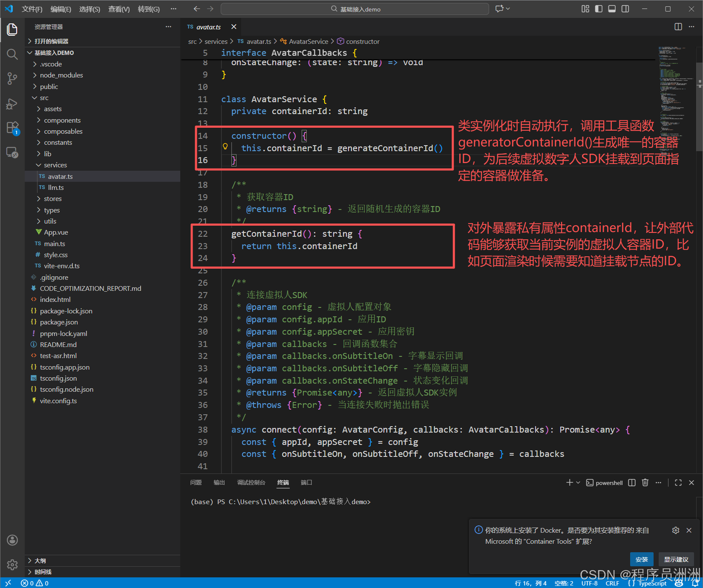Toggle bottom panel visibility
The height and width of the screenshot is (588, 703).
pos(612,9)
